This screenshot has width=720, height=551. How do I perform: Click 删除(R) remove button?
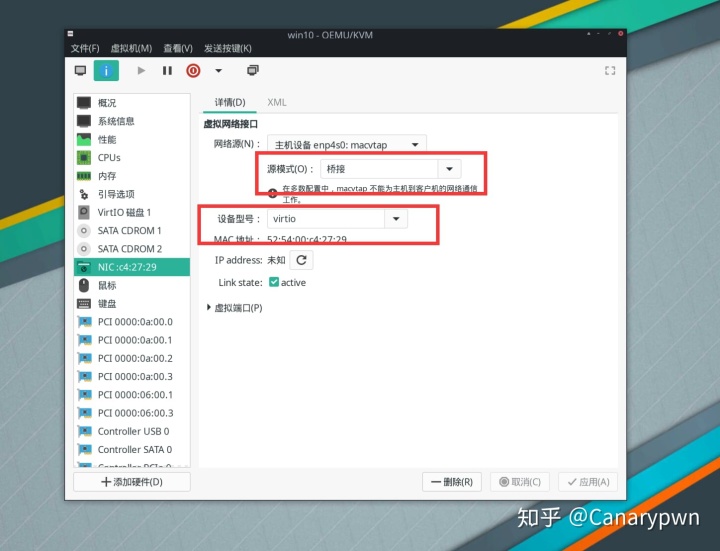click(x=452, y=482)
